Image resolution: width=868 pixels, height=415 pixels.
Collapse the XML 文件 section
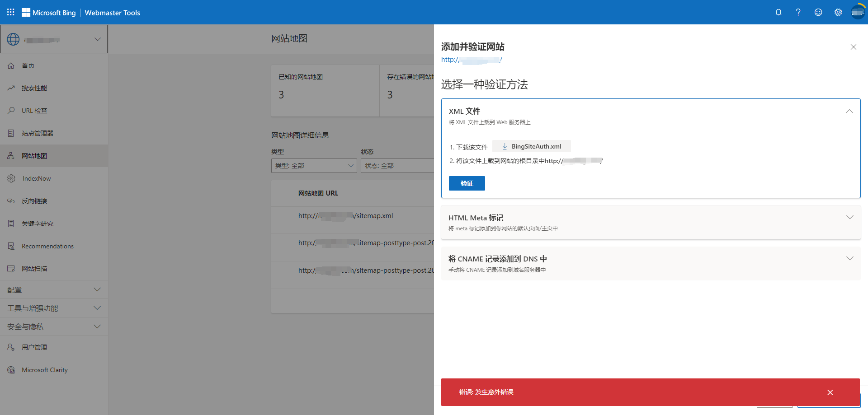click(849, 111)
